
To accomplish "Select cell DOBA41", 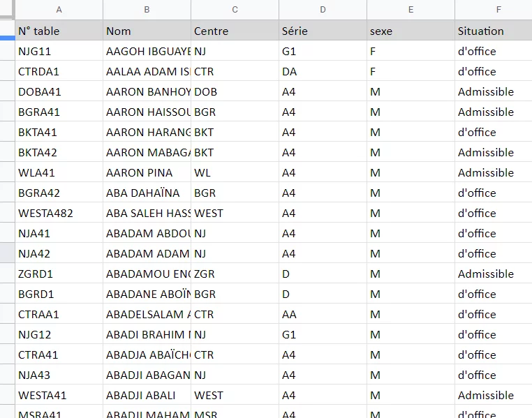I will point(59,91).
